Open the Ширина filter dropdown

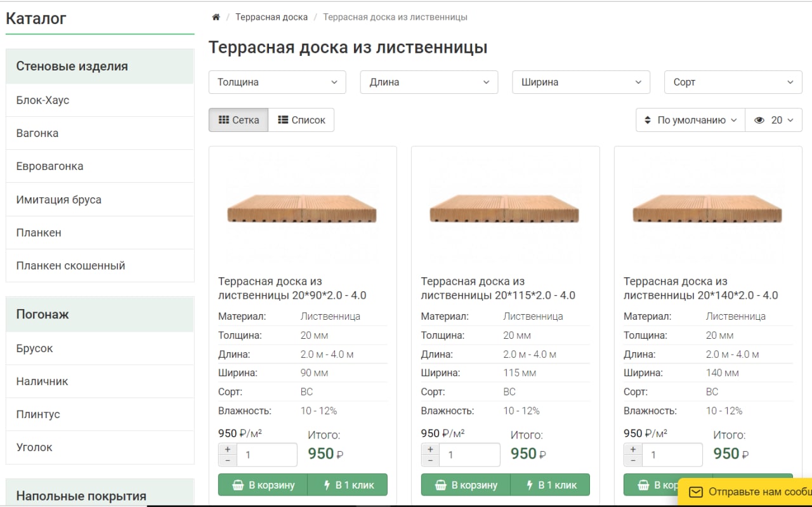(x=581, y=82)
